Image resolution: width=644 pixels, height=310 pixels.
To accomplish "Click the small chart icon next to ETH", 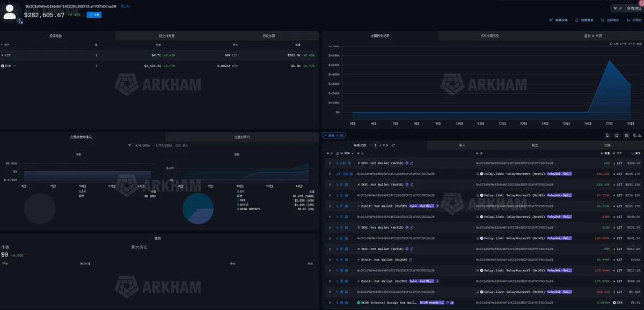I will click(x=14, y=65).
